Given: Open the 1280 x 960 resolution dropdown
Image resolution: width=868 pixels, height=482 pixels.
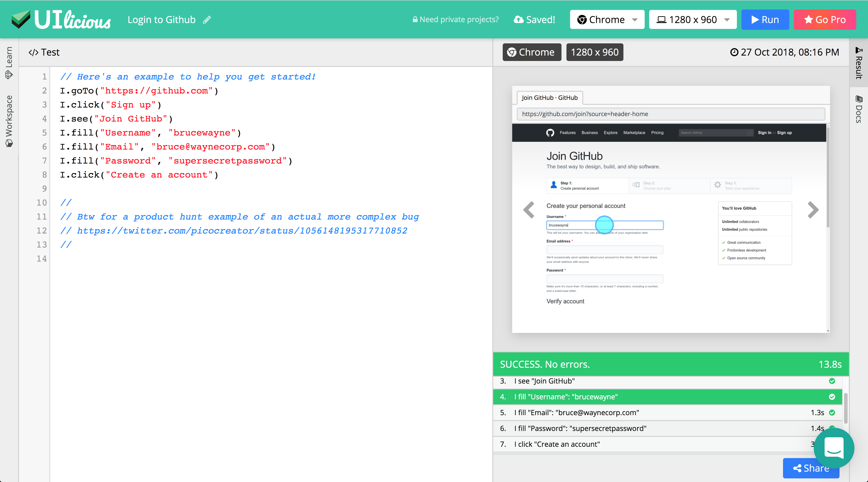Looking at the screenshot, I should pos(693,19).
